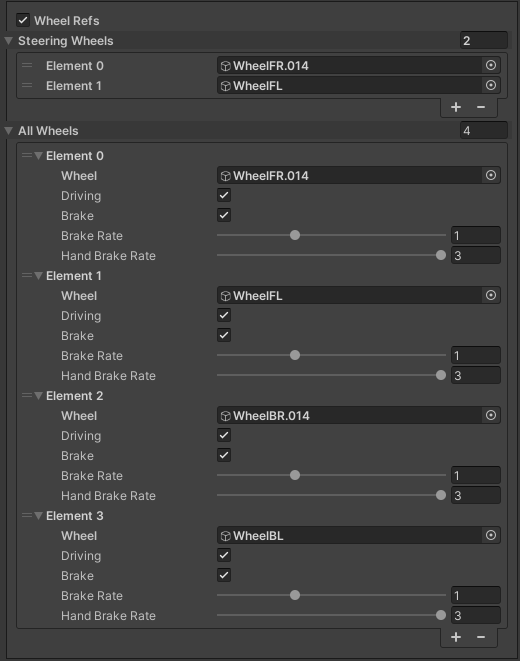Click Hand Brake Rate value field of Element 3

tap(476, 615)
